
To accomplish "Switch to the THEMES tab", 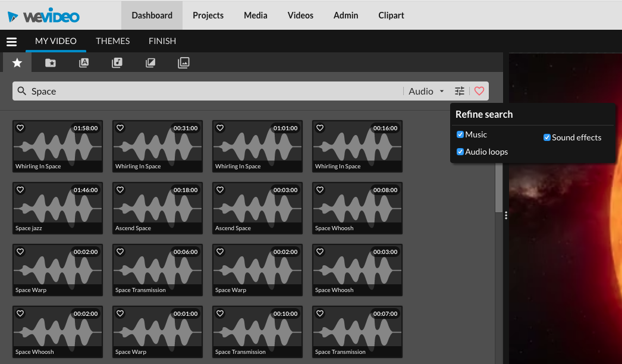I will [112, 41].
